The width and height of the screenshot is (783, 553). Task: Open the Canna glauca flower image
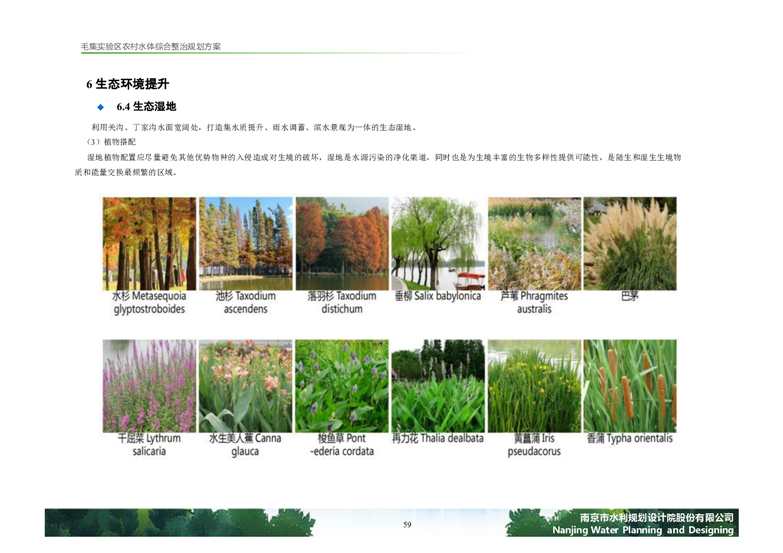click(245, 385)
